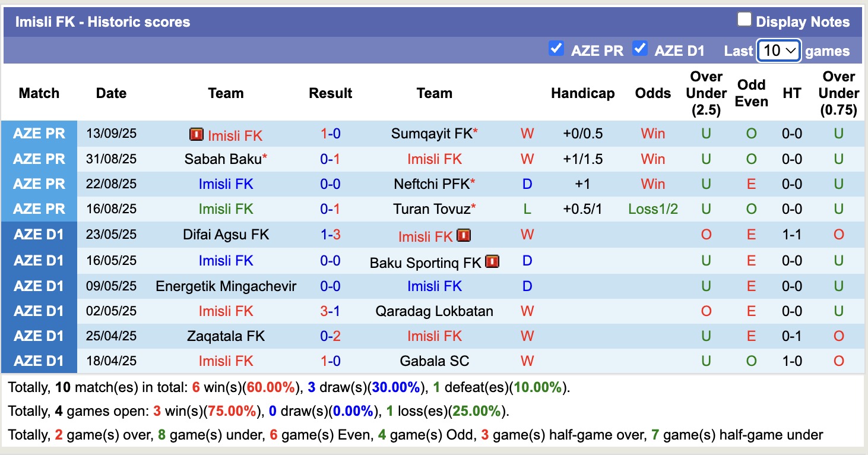Viewport: 868px width, 455px height.
Task: Open Energetik Mingachevir team link
Action: (x=226, y=286)
